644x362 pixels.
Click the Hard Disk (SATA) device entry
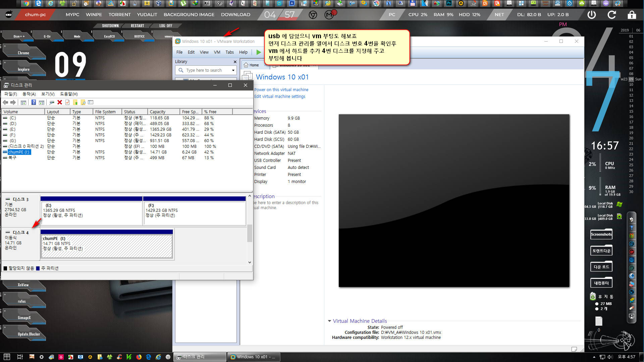tap(276, 132)
